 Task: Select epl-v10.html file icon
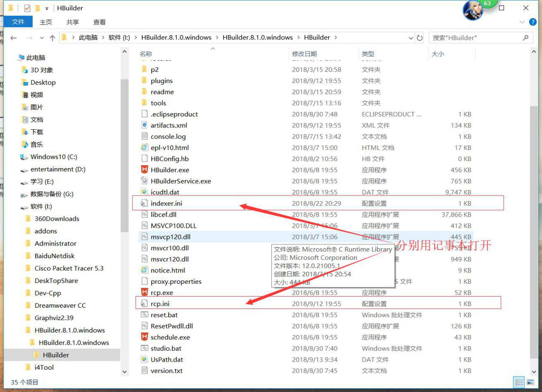click(x=144, y=148)
